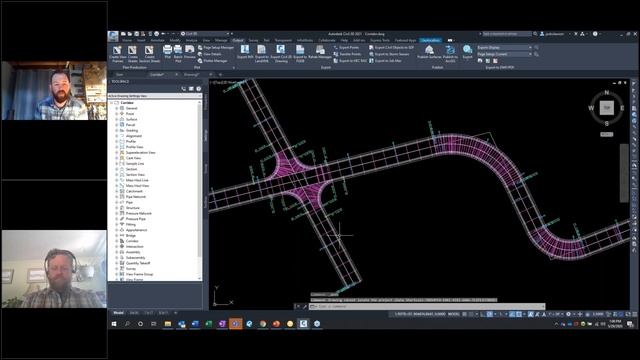This screenshot has width=640, height=360.
Task: Open the Output ribbon tab
Action: click(238, 40)
